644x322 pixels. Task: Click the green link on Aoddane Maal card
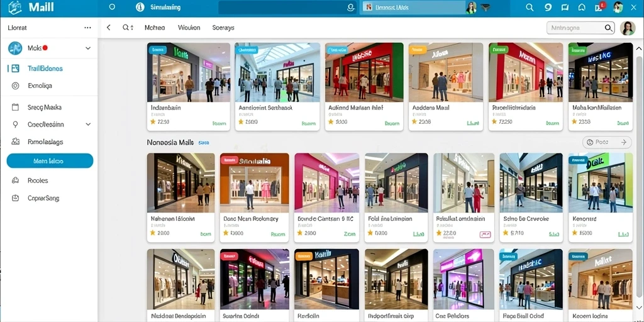(473, 123)
